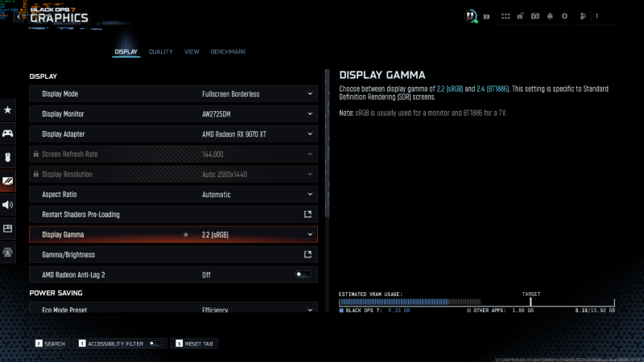Expand the Eco Mode Preset dropdown
This screenshot has width=644, height=362.
coord(310,310)
